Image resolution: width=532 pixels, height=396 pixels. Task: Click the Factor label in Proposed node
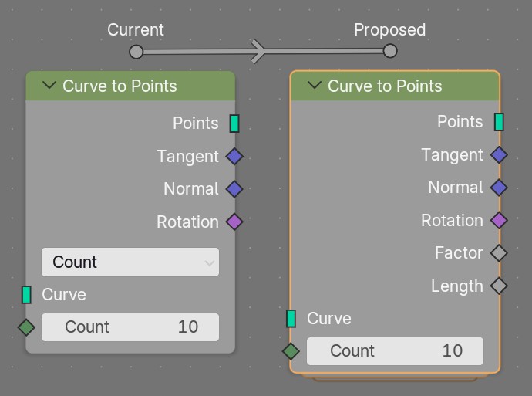click(459, 252)
